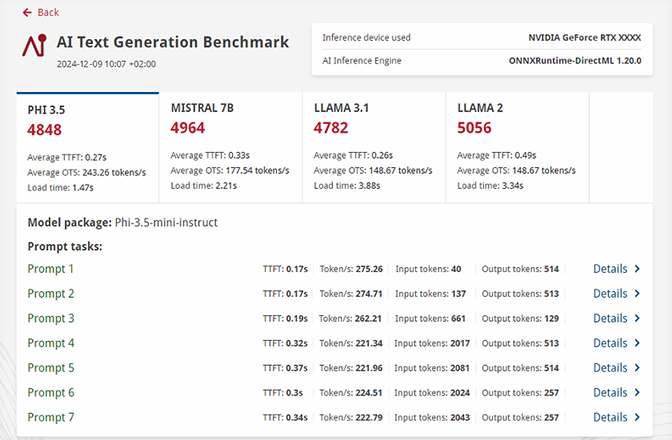
Task: Open the LLAMA 3.1 results tab
Action: pyautogui.click(x=373, y=144)
